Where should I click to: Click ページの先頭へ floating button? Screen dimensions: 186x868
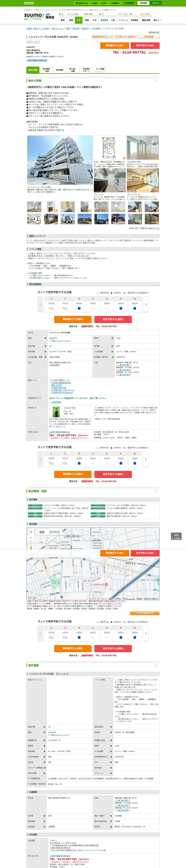(176, 536)
